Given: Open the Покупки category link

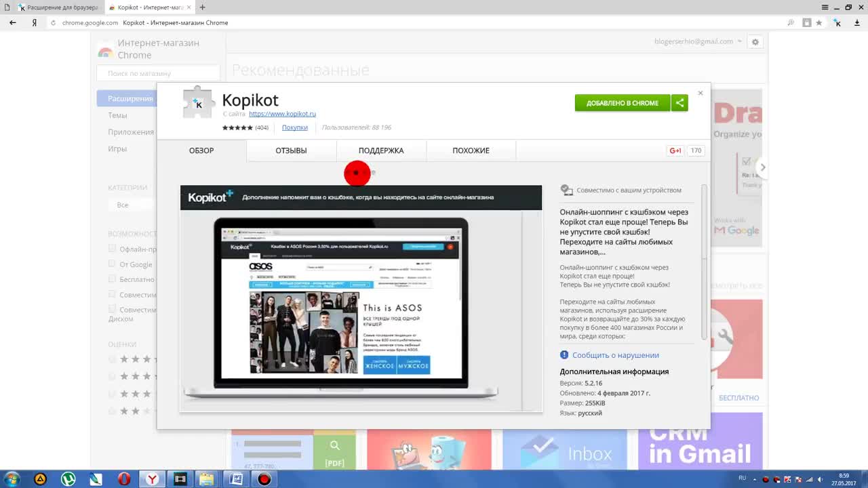Looking at the screenshot, I should point(295,127).
